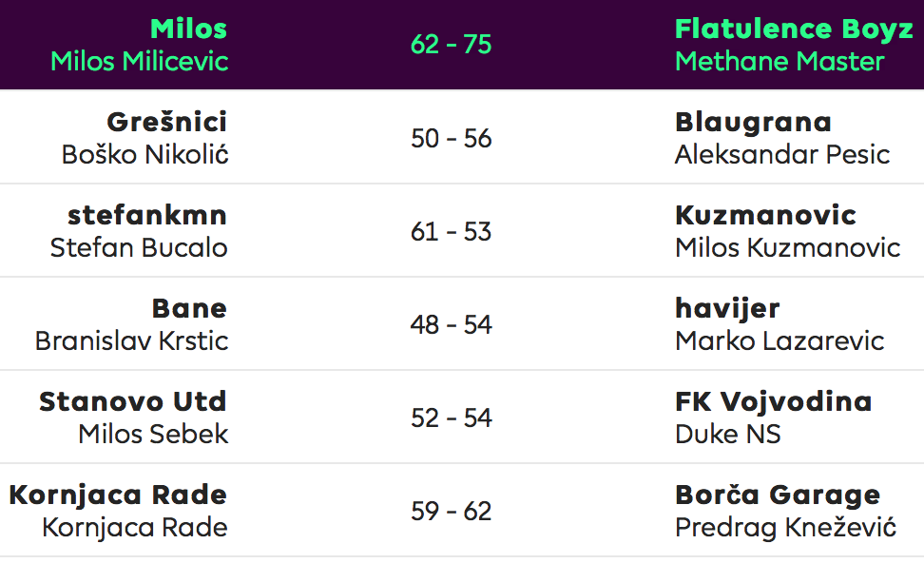The width and height of the screenshot is (924, 563).
Task: Open the Bane team entry
Action: click(x=189, y=308)
